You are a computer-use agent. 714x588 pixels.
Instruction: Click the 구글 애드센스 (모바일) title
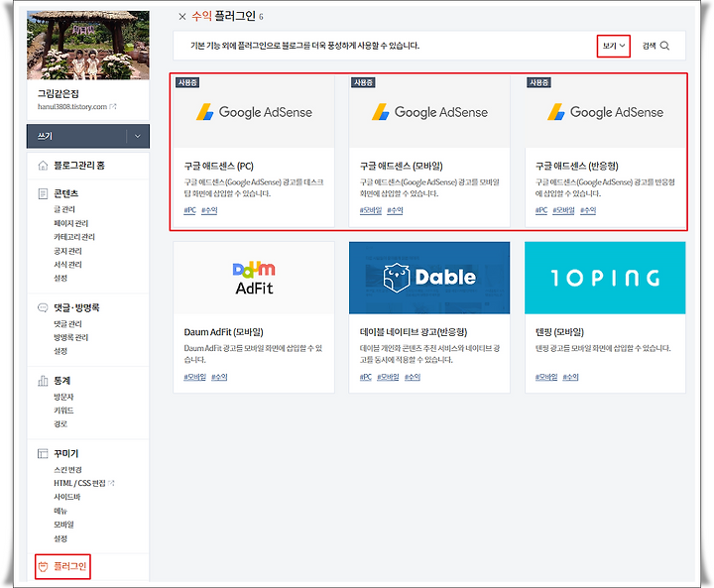click(402, 166)
